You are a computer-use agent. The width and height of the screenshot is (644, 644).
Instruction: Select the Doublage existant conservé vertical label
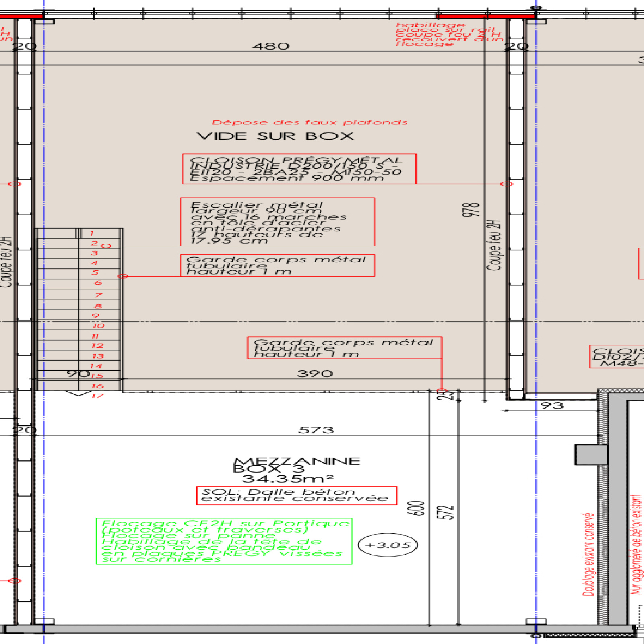[x=588, y=554]
